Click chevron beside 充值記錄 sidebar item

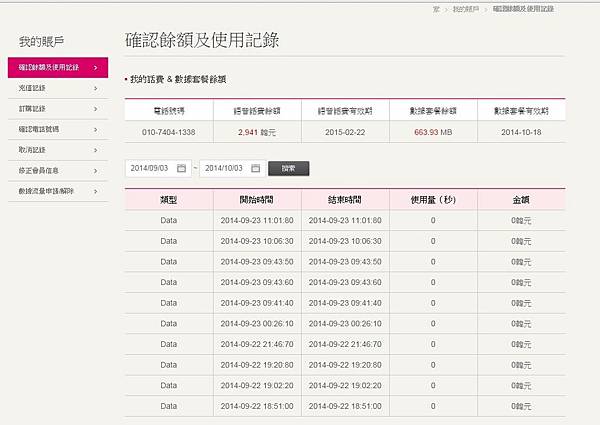[96, 88]
